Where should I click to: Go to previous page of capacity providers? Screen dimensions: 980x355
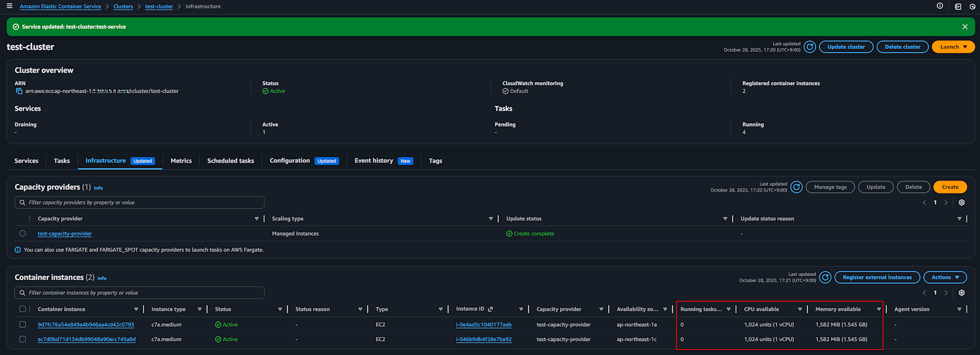925,203
